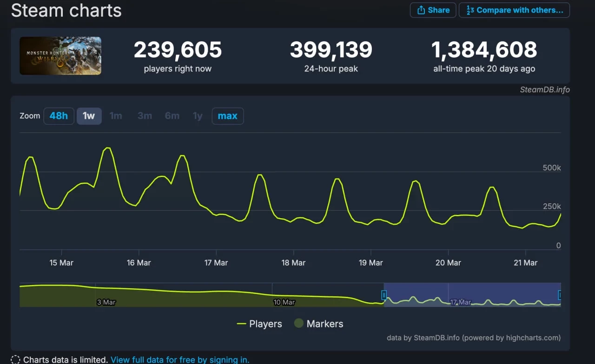Open the full data sign-in link
Image resolution: width=595 pixels, height=364 pixels.
180,359
